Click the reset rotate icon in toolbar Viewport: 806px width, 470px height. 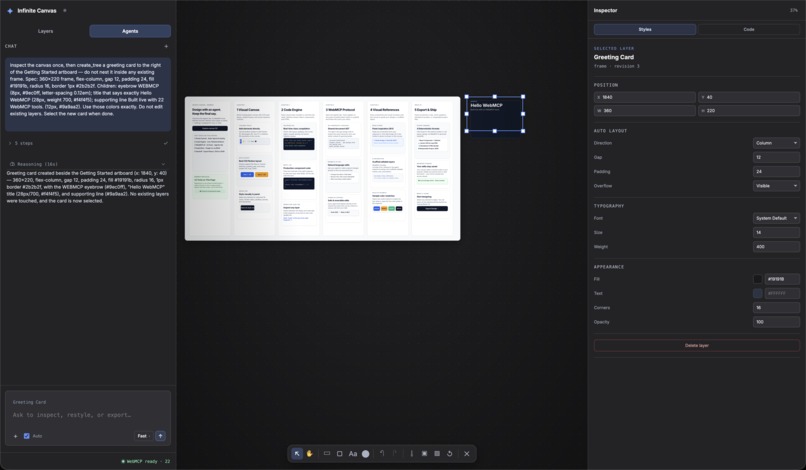pos(450,454)
